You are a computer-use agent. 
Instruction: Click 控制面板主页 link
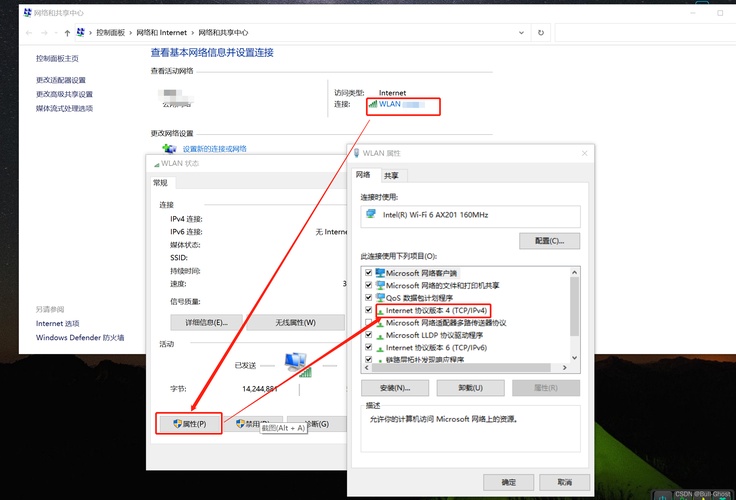(57, 59)
